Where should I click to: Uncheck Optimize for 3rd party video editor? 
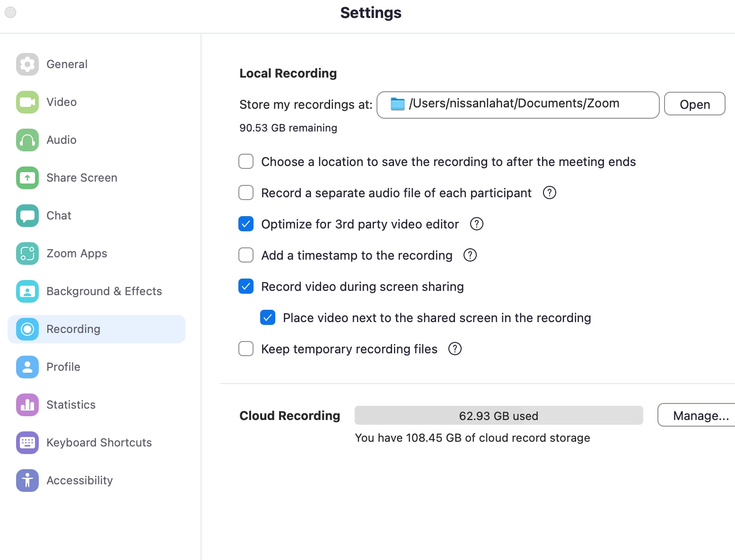pos(246,224)
